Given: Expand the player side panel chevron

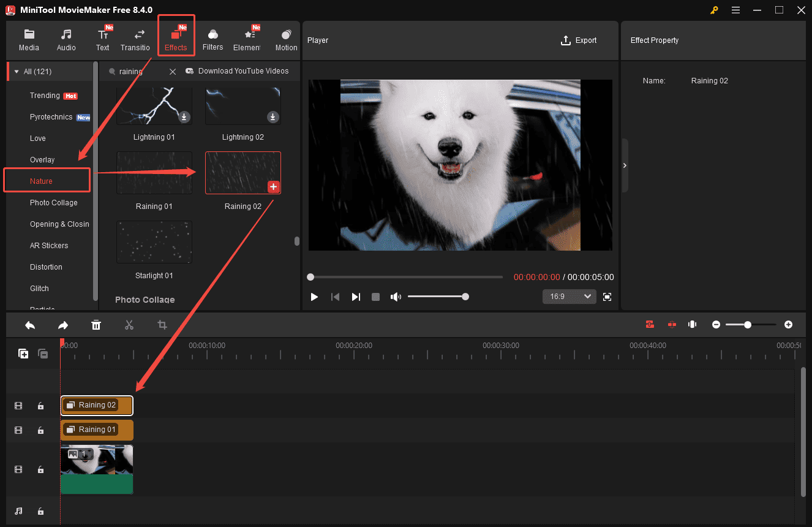Looking at the screenshot, I should pyautogui.click(x=625, y=165).
